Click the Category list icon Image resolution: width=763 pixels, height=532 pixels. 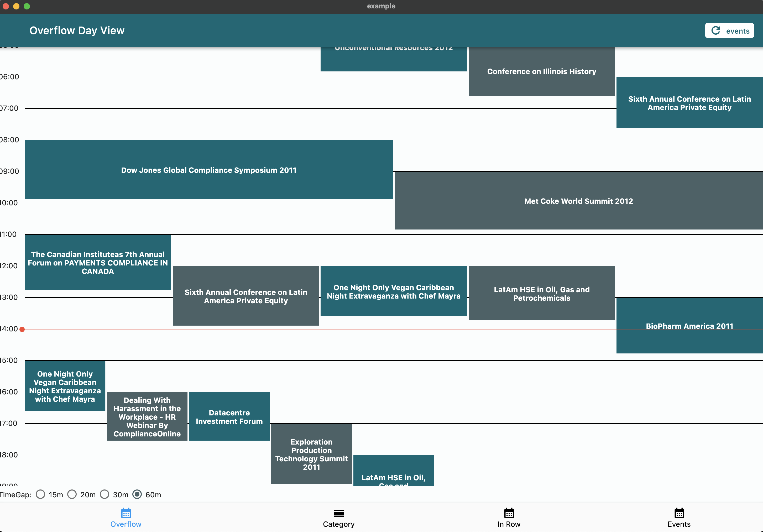[x=339, y=513]
